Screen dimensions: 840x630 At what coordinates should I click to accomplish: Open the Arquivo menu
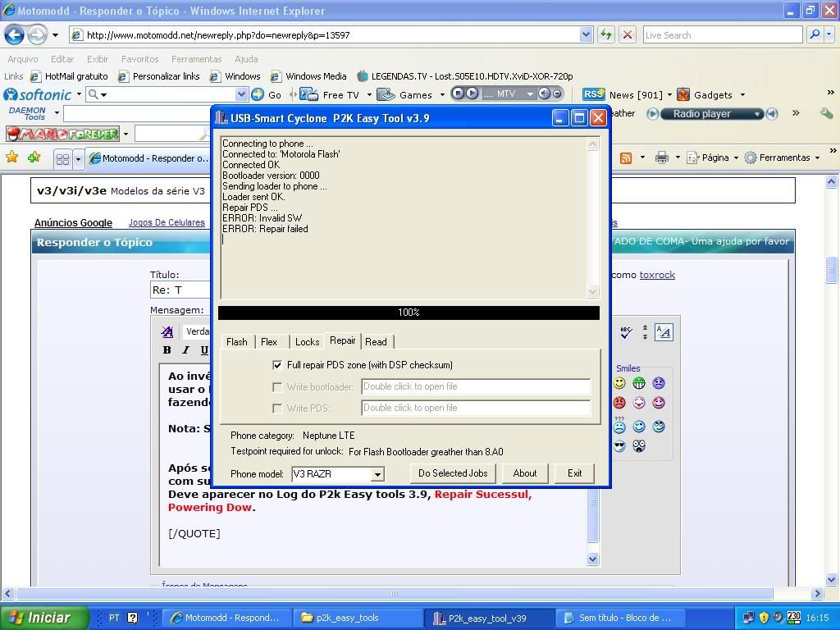(x=22, y=59)
